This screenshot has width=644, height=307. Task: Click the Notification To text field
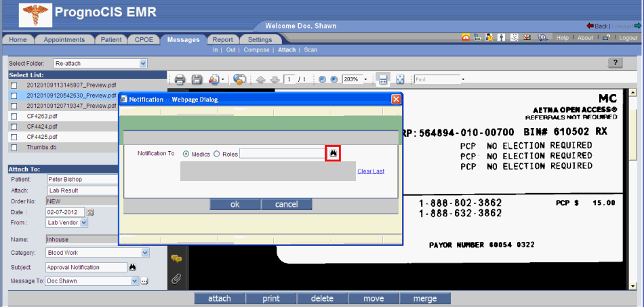point(282,154)
